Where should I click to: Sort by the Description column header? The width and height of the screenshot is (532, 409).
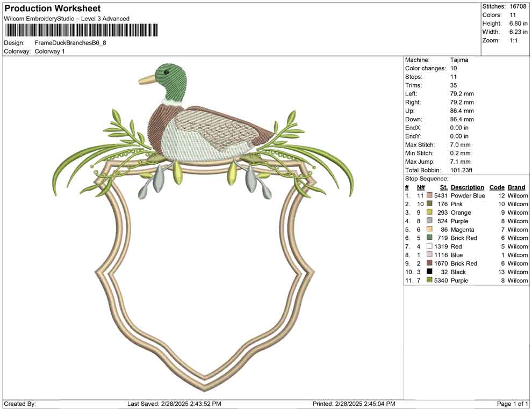(x=468, y=187)
